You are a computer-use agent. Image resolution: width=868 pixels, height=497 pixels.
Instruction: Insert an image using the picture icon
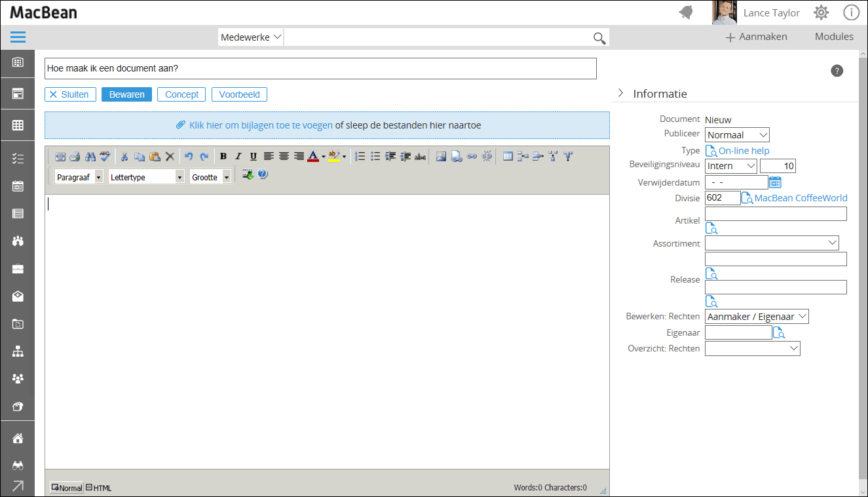click(441, 156)
